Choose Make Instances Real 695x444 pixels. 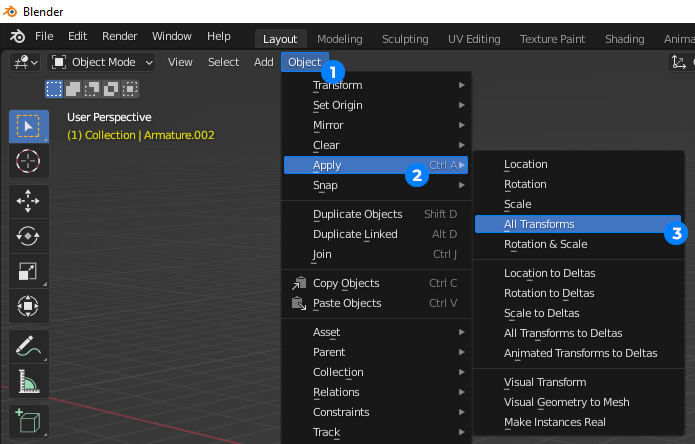click(x=578, y=422)
